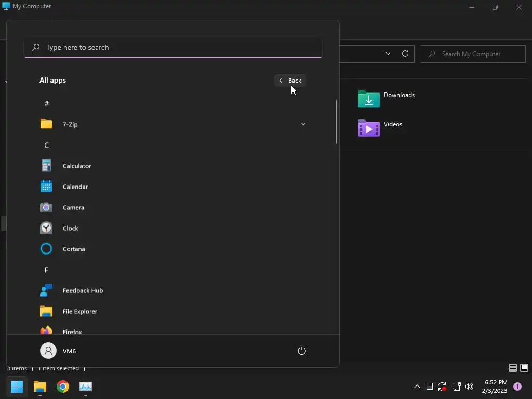532x399 pixels.
Task: Open the VM6 user account avatar
Action: (x=48, y=351)
